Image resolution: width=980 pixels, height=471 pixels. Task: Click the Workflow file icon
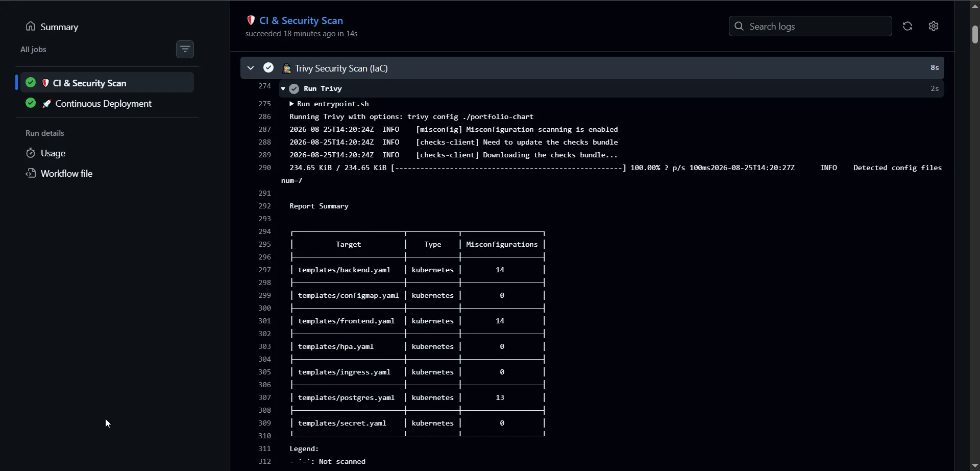[x=31, y=174]
